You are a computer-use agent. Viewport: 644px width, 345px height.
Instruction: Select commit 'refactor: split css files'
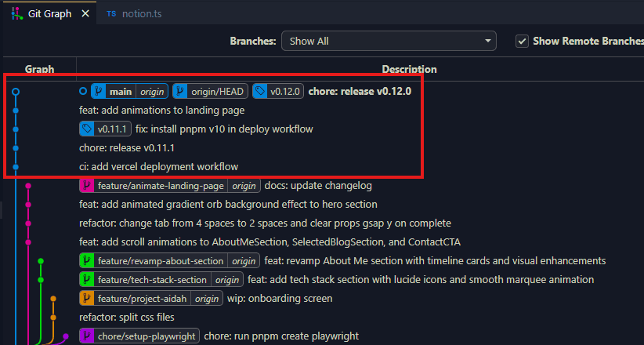[x=126, y=317]
